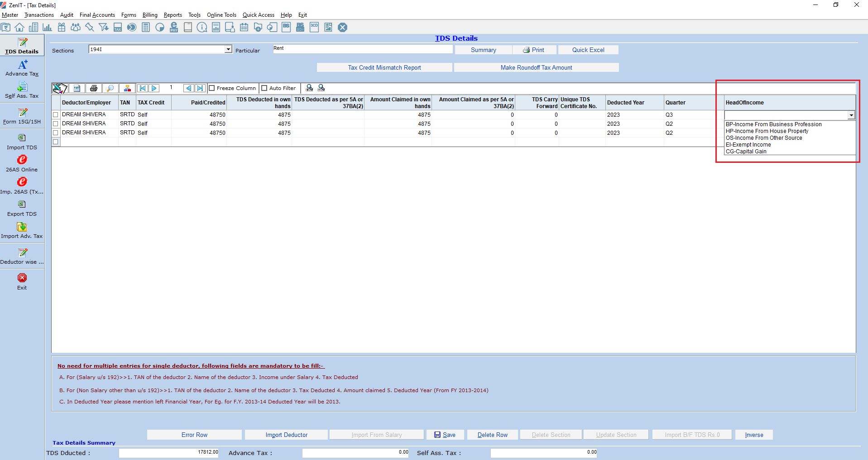
Task: Enable the Freeze Column checkbox
Action: (x=211, y=88)
